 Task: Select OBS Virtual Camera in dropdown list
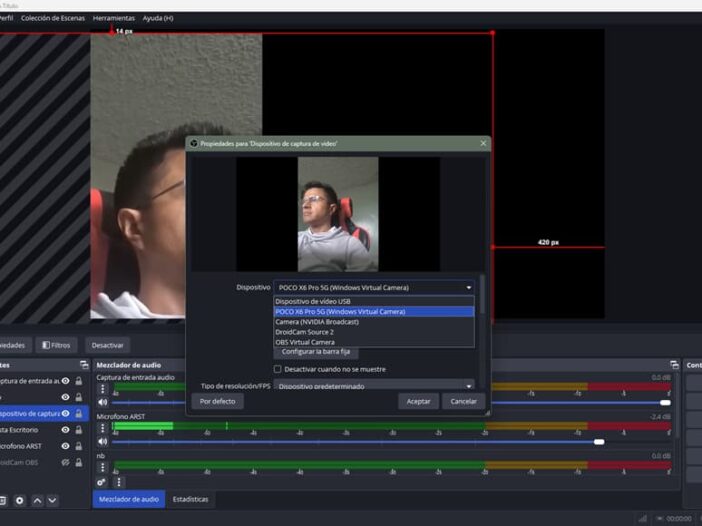coord(307,342)
